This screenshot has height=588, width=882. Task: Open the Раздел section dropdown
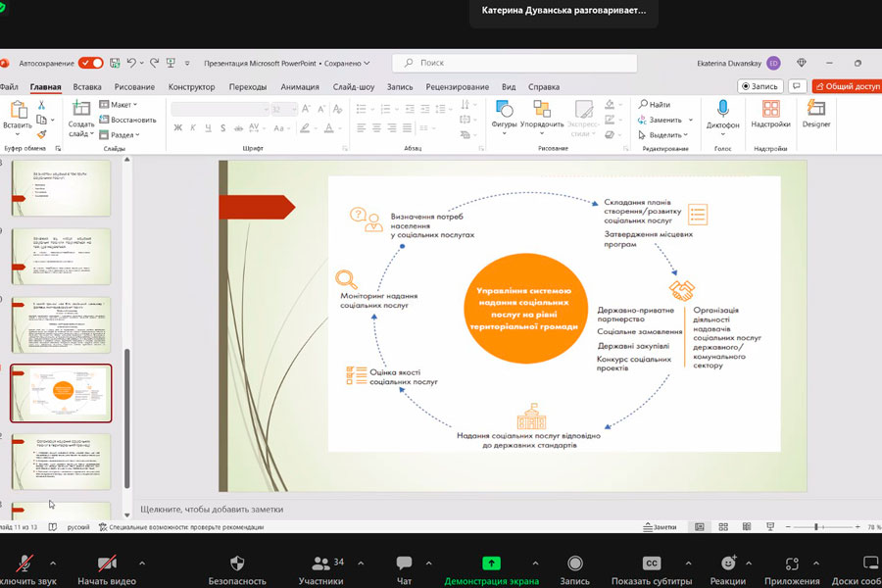click(122, 135)
